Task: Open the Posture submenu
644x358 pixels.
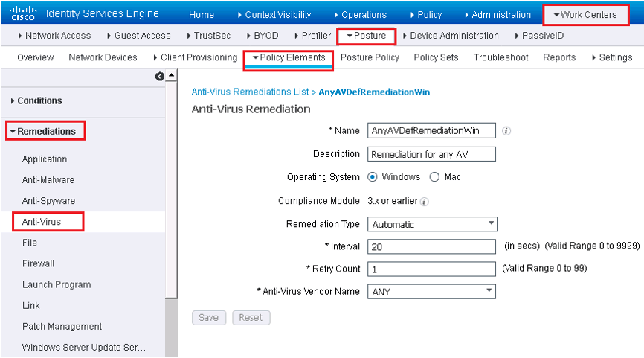Action: pyautogui.click(x=367, y=36)
